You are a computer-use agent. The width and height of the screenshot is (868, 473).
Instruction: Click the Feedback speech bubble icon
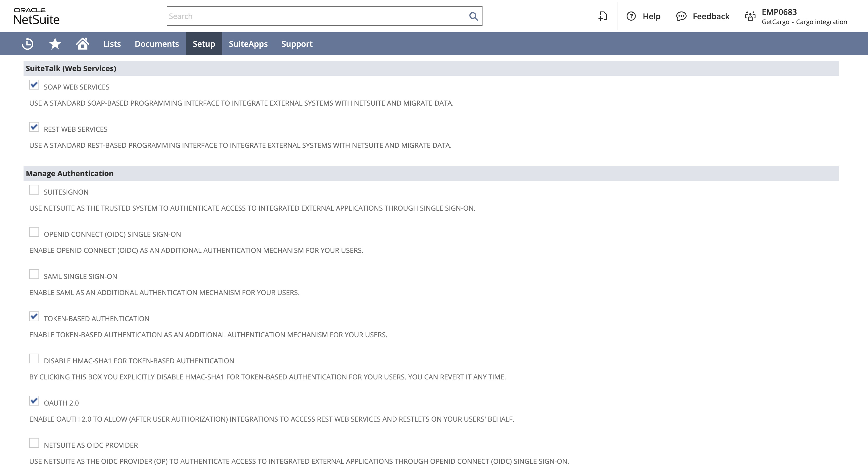tap(681, 16)
